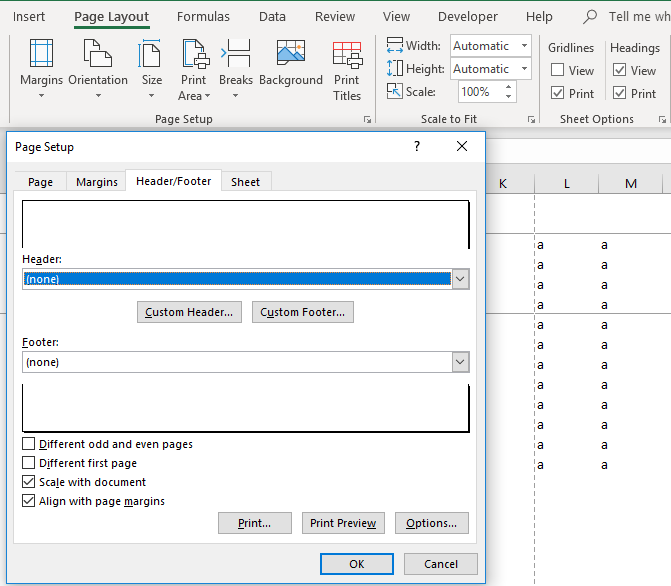
Task: Open the Print Area menu
Action: click(x=194, y=68)
